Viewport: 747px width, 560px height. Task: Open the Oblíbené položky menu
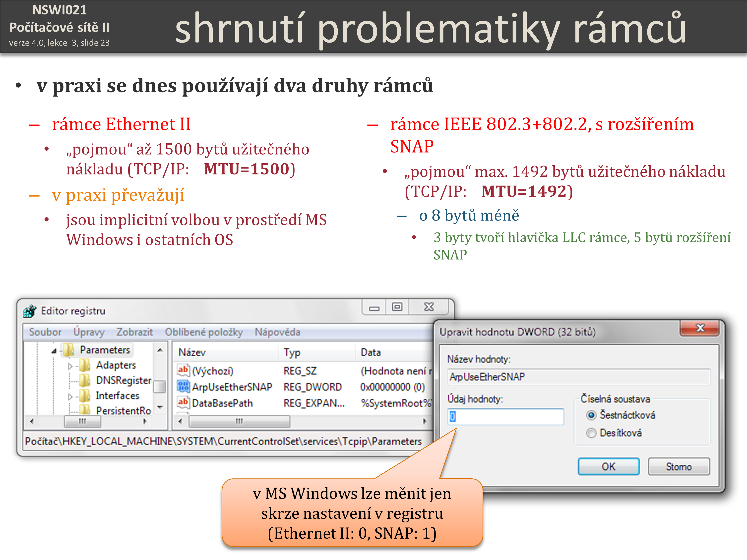tap(203, 332)
